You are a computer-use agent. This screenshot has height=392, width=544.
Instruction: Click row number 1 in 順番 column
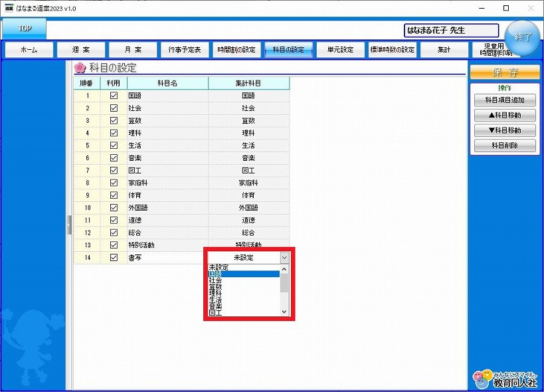[x=87, y=96]
